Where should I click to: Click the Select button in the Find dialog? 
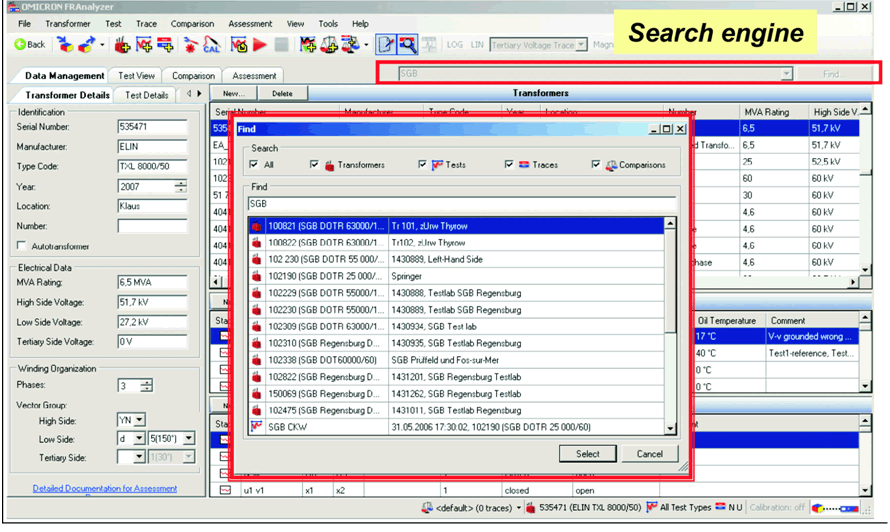tap(587, 454)
